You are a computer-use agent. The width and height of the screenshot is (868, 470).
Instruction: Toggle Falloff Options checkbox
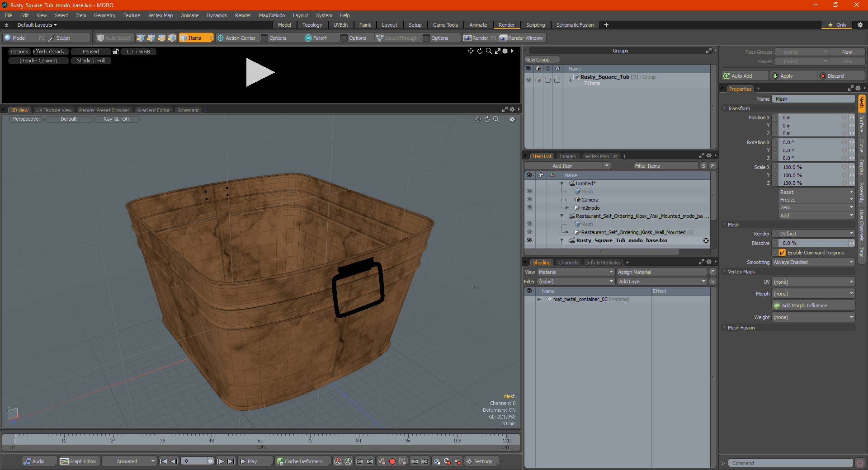(x=344, y=38)
